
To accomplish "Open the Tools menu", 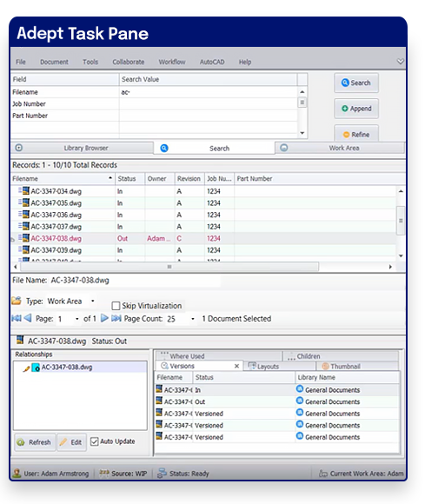I will [90, 62].
